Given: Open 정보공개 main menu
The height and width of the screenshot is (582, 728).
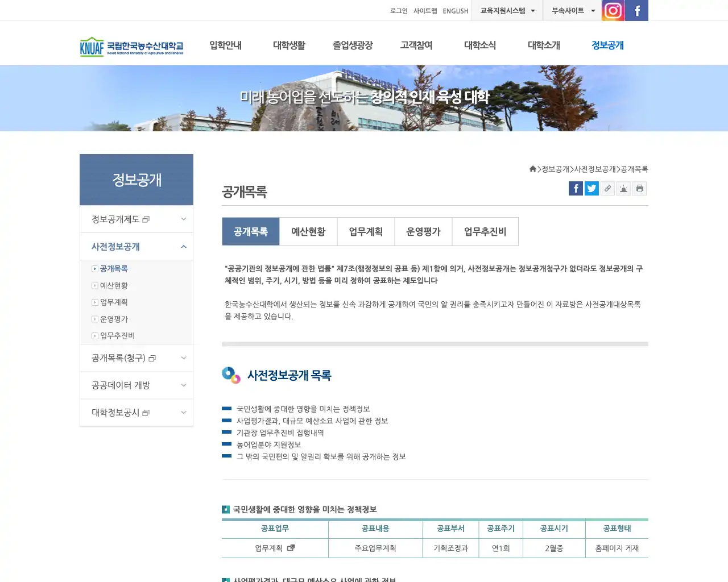Looking at the screenshot, I should [x=607, y=45].
